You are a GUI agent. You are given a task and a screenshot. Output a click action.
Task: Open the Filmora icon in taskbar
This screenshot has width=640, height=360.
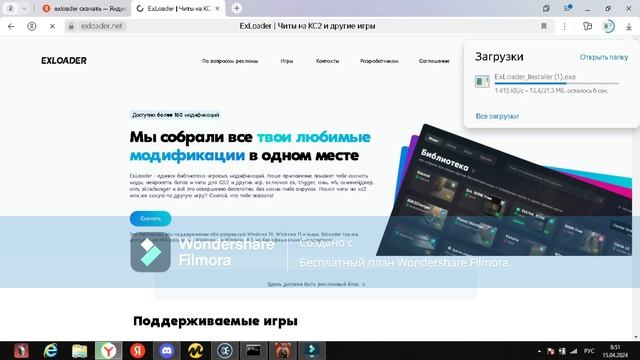312,351
